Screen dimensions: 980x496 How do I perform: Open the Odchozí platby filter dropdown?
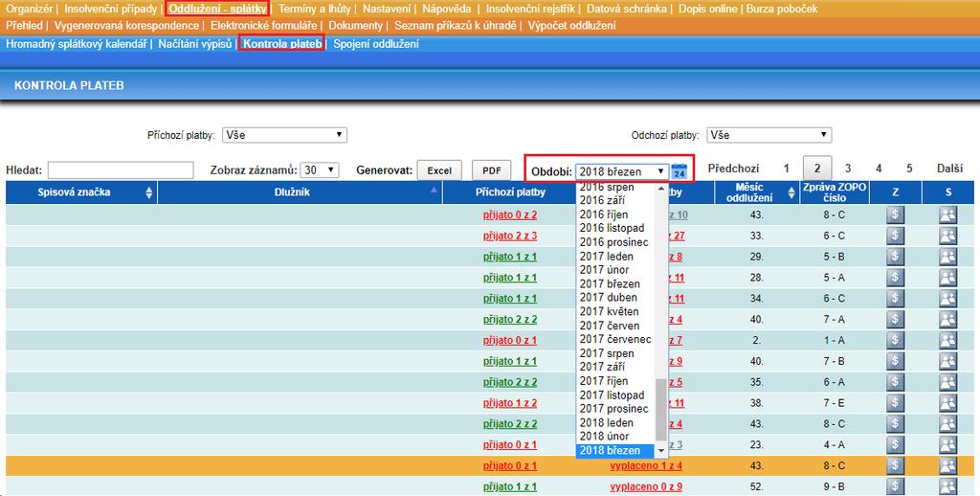tap(768, 135)
